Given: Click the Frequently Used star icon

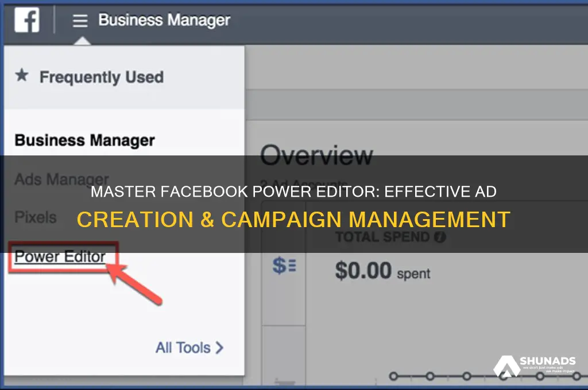Looking at the screenshot, I should coord(22,75).
